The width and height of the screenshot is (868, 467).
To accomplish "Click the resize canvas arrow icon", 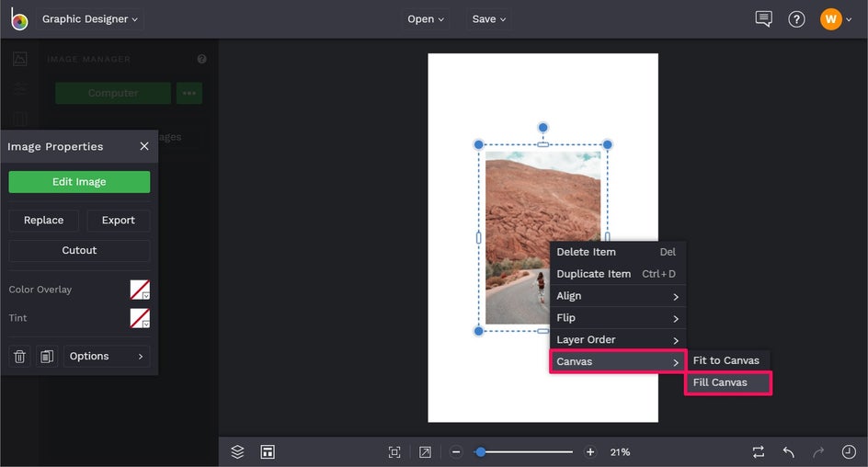I will (425, 452).
